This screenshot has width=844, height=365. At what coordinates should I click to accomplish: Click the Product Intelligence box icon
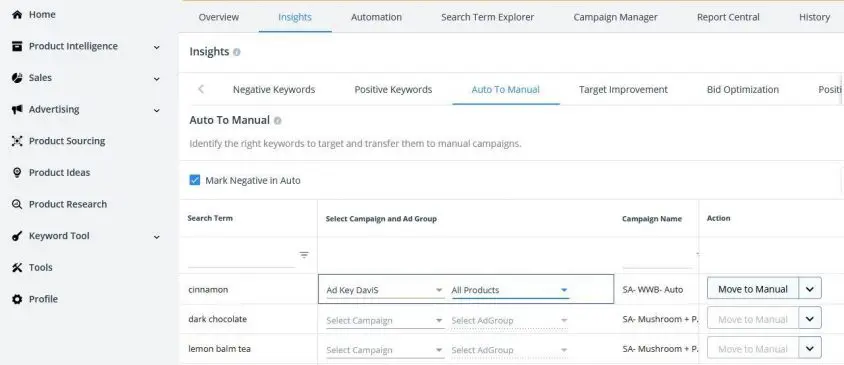pyautogui.click(x=17, y=46)
